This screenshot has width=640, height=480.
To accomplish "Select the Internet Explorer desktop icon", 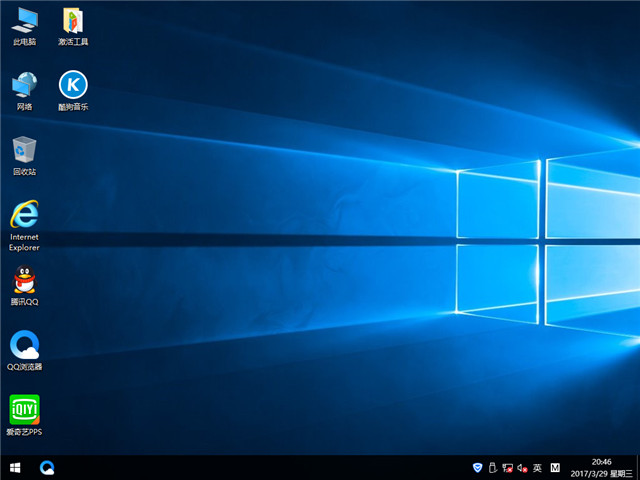I will click(x=24, y=225).
